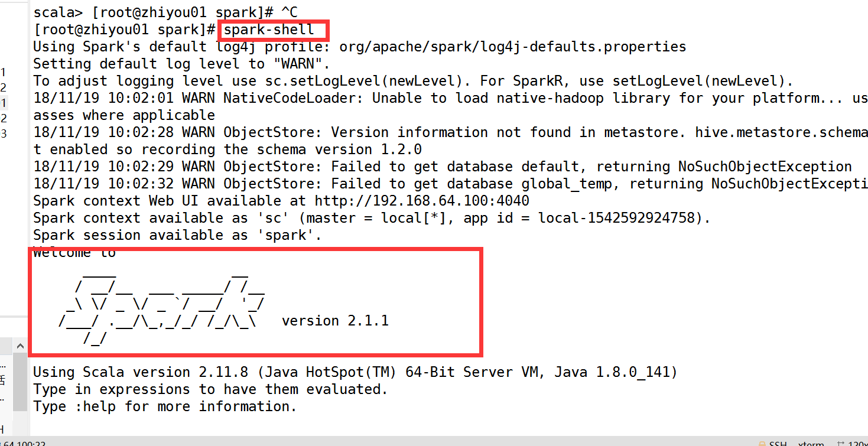Click the typed 'spark-shell' command text
The image size is (868, 446).
point(269,30)
